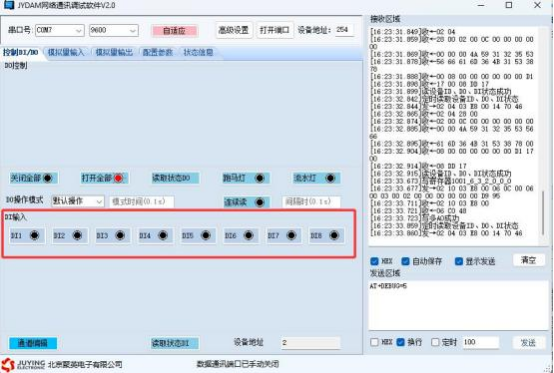Click the 数据通讯端口已手动关闭 status text
The width and height of the screenshot is (554, 373).
coord(237,364)
